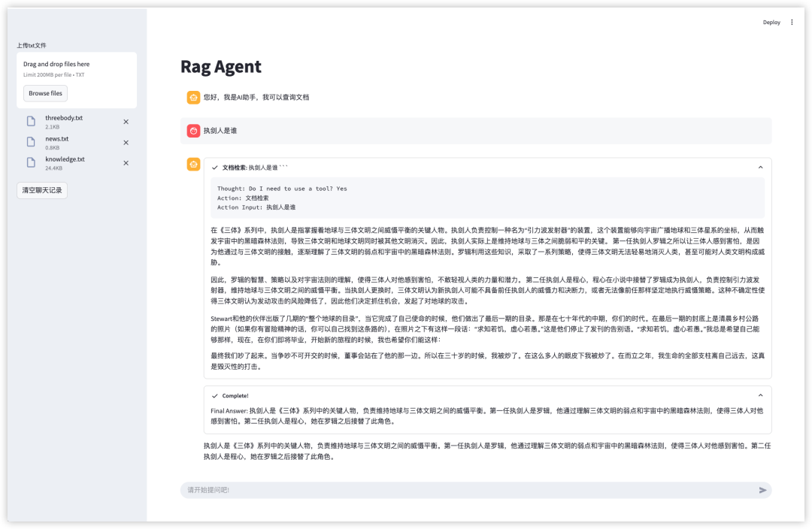The image size is (812, 529).
Task: Click the red user avatar icon
Action: (x=194, y=131)
